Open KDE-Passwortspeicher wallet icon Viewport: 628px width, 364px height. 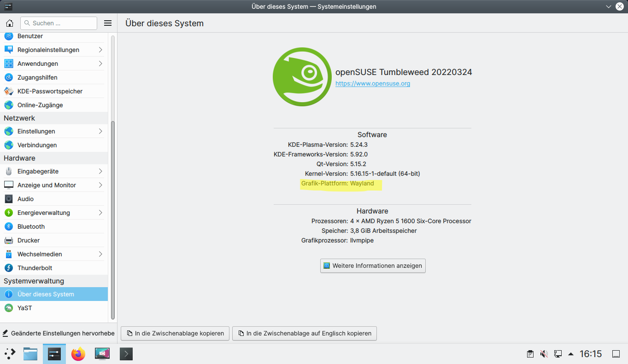pyautogui.click(x=9, y=91)
